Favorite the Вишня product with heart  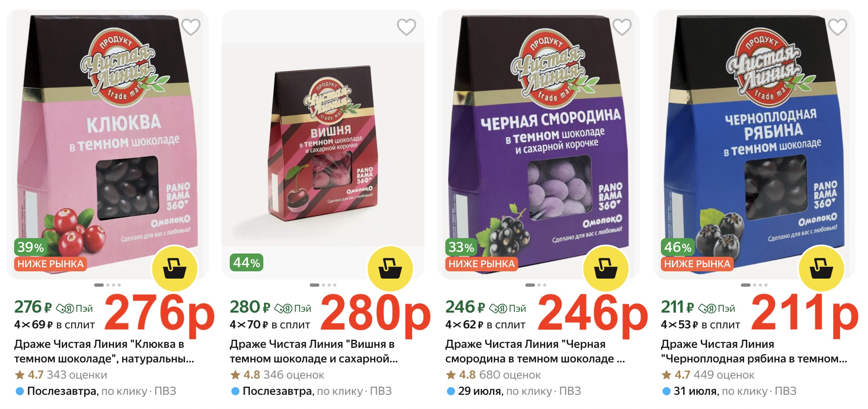(x=406, y=27)
